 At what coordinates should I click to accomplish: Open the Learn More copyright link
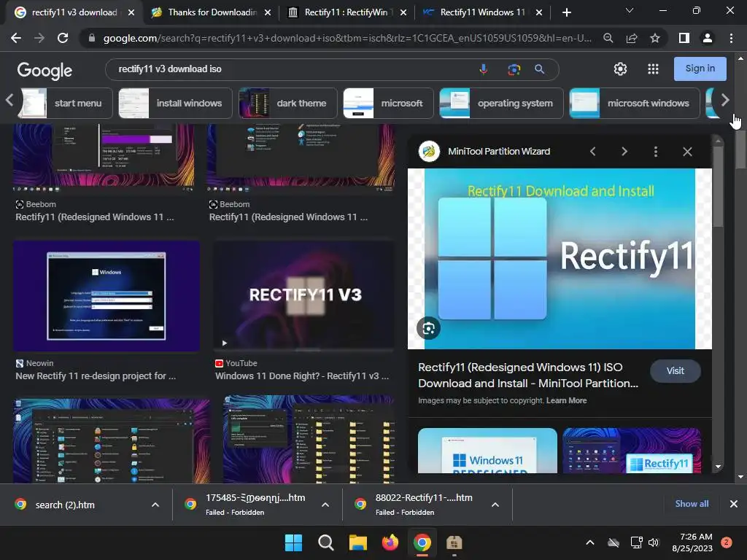coord(566,401)
